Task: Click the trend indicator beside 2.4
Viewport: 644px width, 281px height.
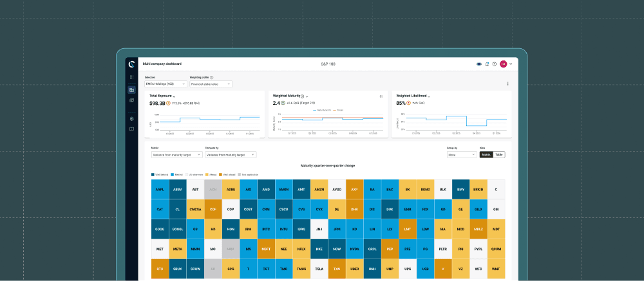Action: click(283, 103)
